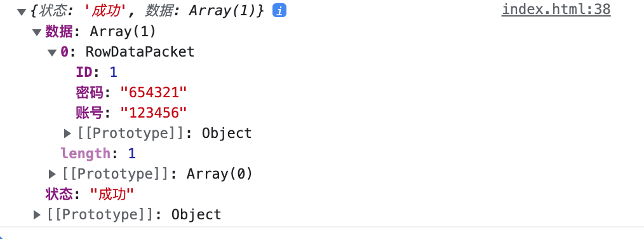This screenshot has height=239, width=644.
Task: Collapse the 0: RowDataPacket entry arrow
Action: (52, 53)
